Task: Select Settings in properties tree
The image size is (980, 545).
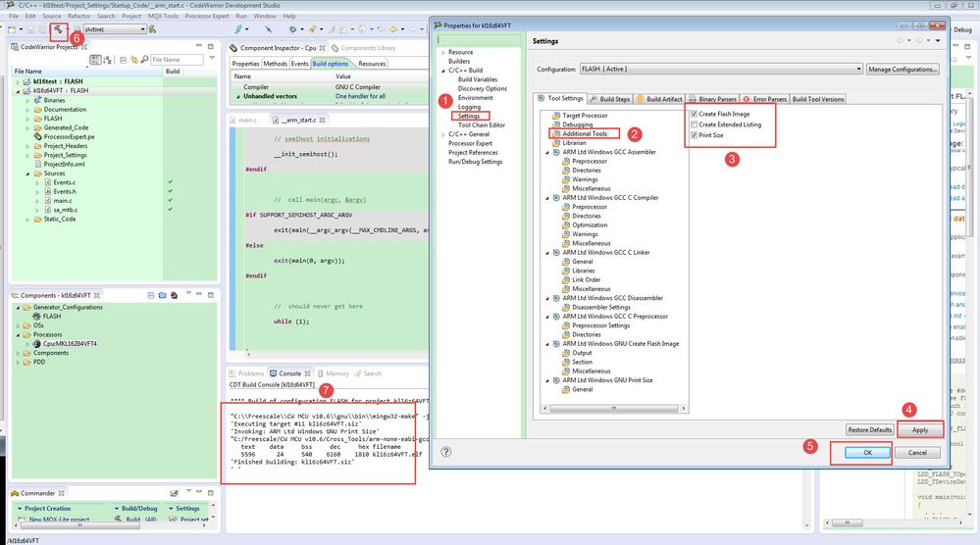Action: coord(469,116)
